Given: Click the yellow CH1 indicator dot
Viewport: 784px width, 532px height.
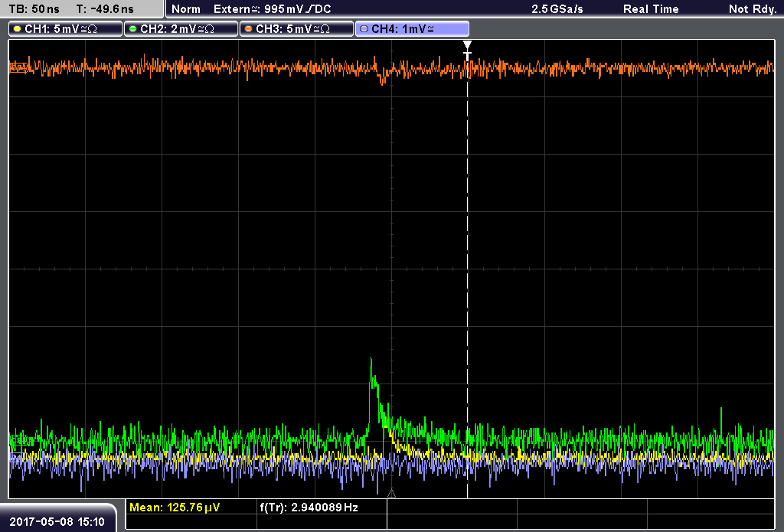Looking at the screenshot, I should tap(18, 29).
